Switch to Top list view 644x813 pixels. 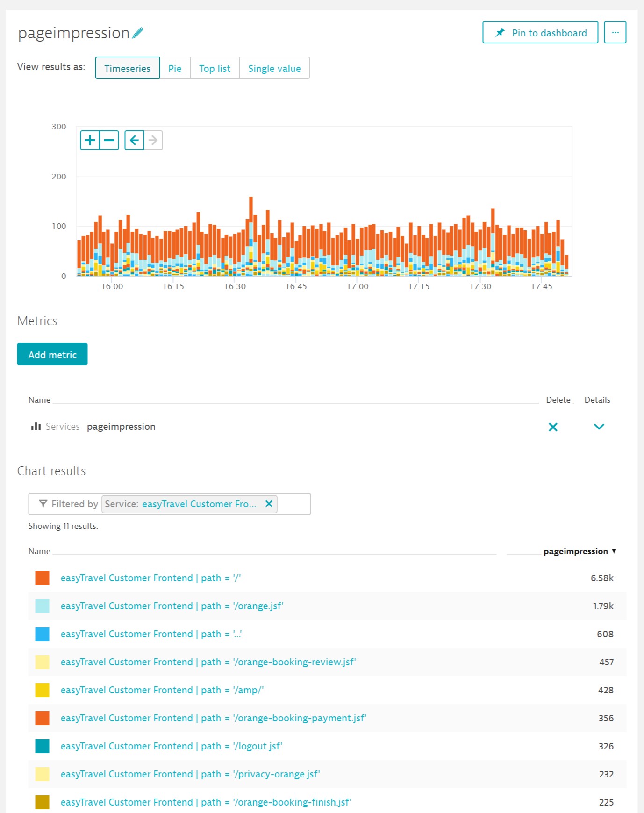pyautogui.click(x=215, y=68)
